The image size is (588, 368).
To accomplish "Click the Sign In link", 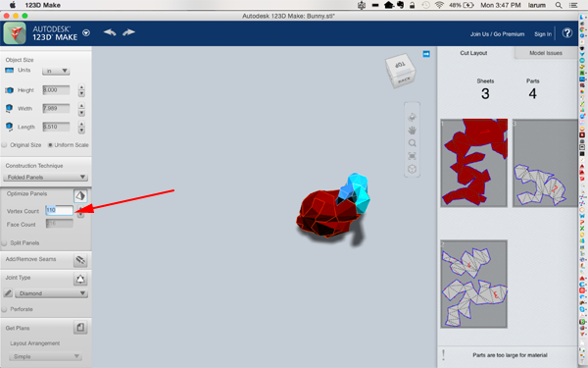I will pyautogui.click(x=543, y=34).
